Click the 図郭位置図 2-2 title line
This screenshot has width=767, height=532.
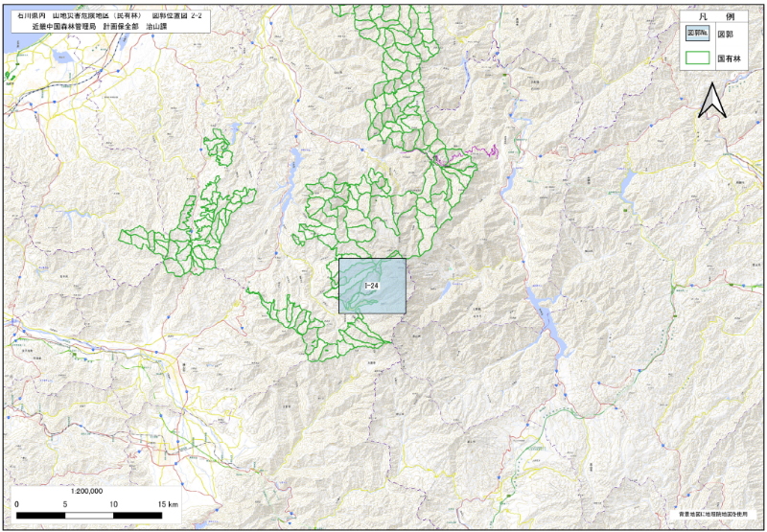[107, 15]
